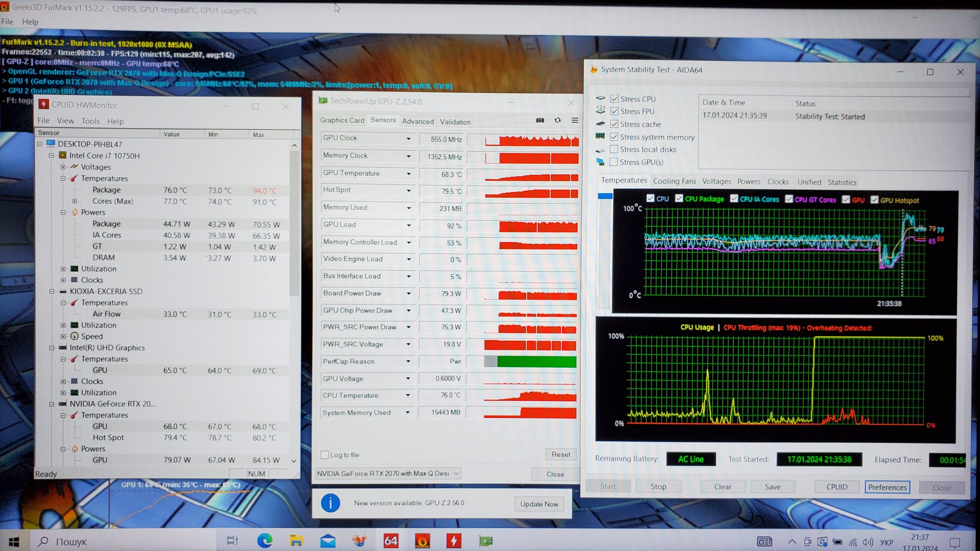980x551 pixels.
Task: Click the Update Now button
Action: (x=539, y=504)
